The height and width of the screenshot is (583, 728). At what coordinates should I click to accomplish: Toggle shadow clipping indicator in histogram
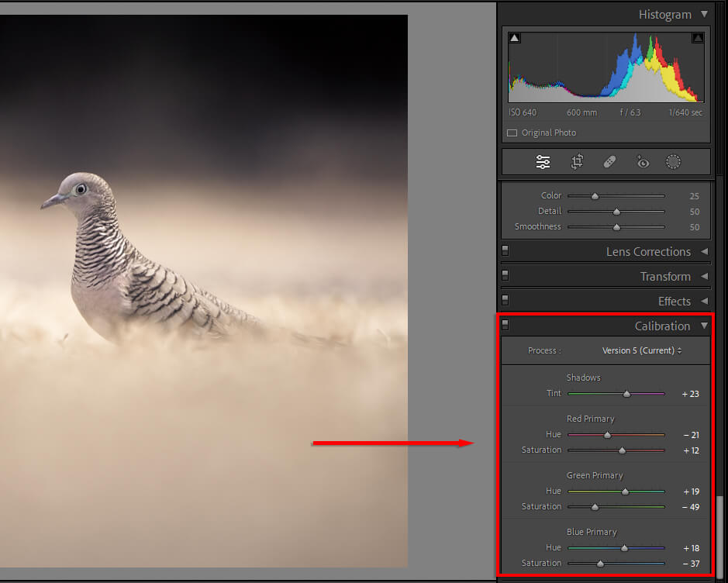(515, 38)
